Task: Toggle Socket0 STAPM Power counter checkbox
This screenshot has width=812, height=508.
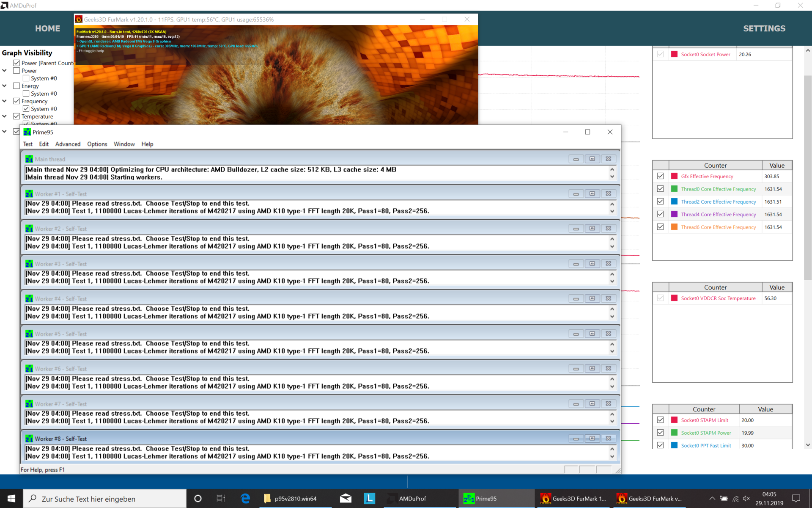Action: point(660,433)
